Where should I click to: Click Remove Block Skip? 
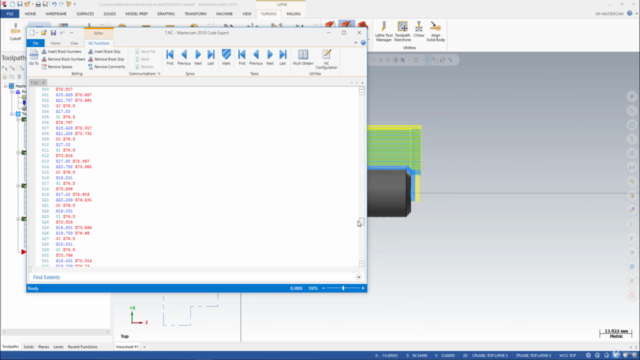(x=106, y=59)
